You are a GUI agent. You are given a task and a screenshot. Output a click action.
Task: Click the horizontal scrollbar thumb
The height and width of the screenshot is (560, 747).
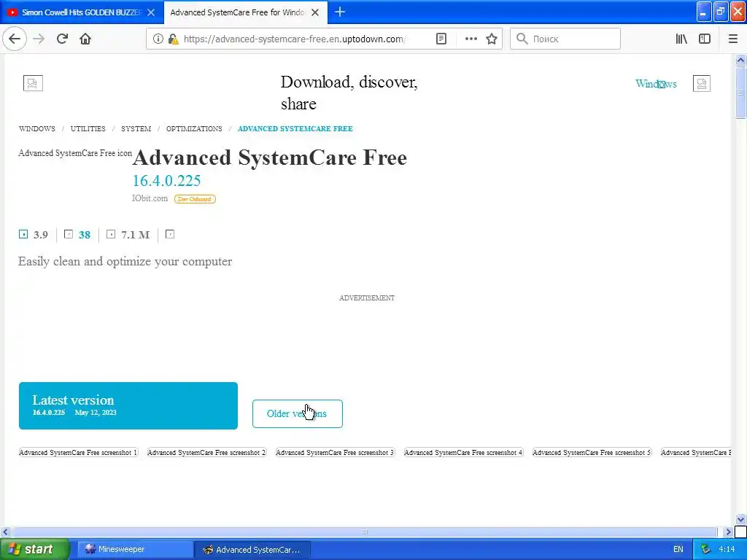point(365,532)
